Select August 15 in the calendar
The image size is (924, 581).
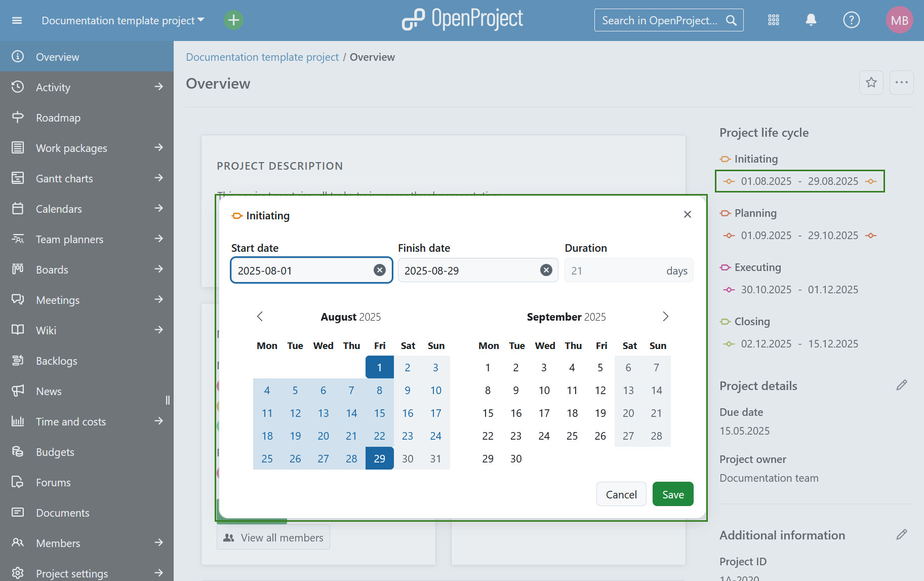pos(379,413)
